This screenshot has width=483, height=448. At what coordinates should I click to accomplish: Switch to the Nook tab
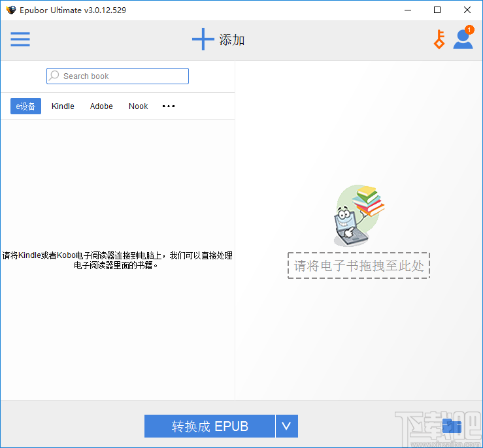(139, 106)
